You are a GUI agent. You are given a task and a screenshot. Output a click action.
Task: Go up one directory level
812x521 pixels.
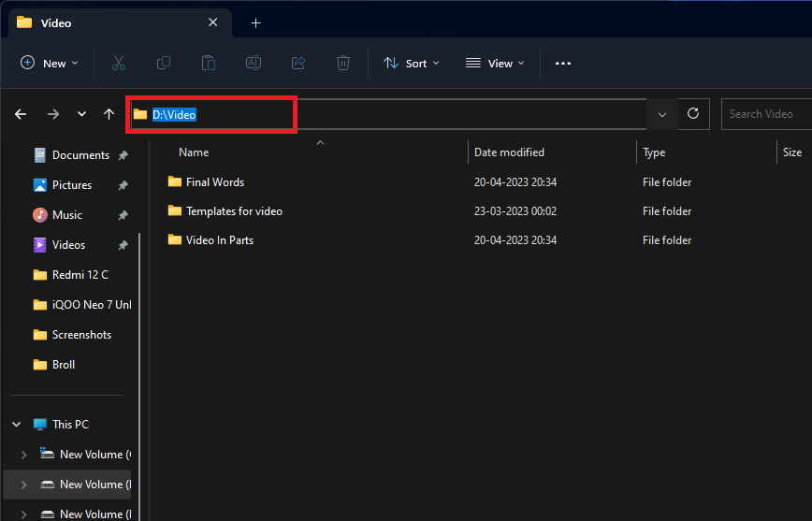pos(109,114)
